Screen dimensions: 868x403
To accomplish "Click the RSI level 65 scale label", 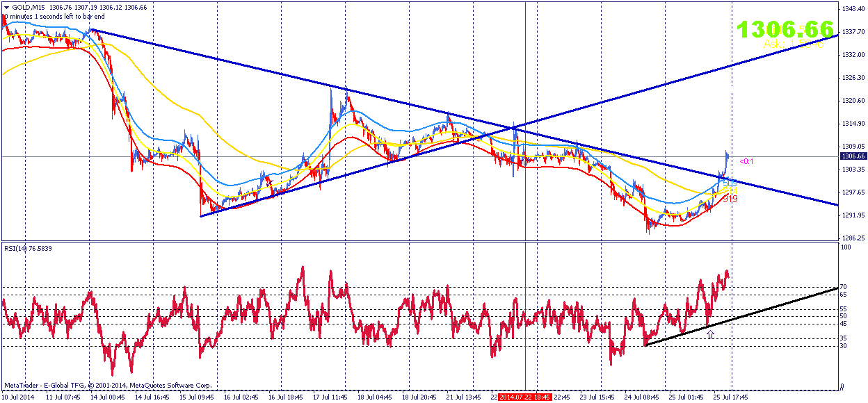I will pyautogui.click(x=844, y=295).
